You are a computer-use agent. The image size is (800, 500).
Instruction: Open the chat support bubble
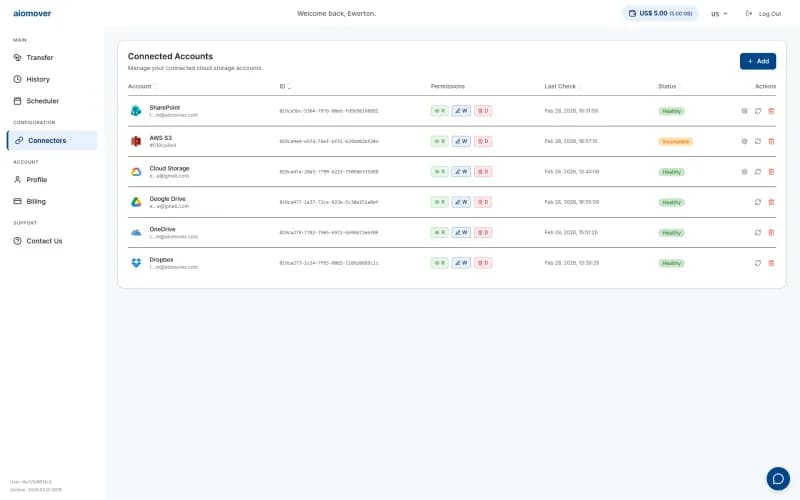pyautogui.click(x=778, y=479)
